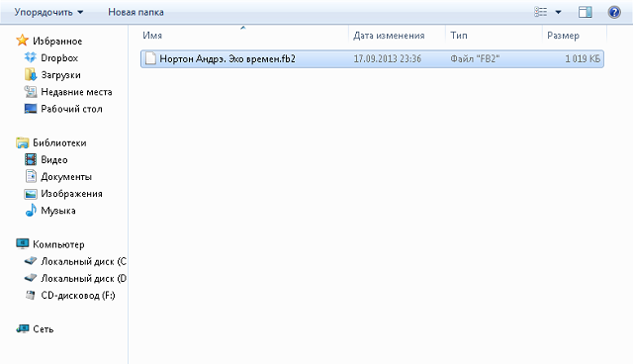Screen dimensions: 633x364
Task: Click the Видео library icon
Action: (31, 159)
